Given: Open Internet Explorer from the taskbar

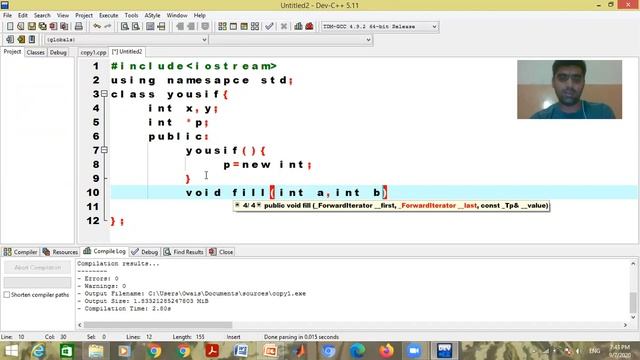Looking at the screenshot, I should click(x=38, y=351).
